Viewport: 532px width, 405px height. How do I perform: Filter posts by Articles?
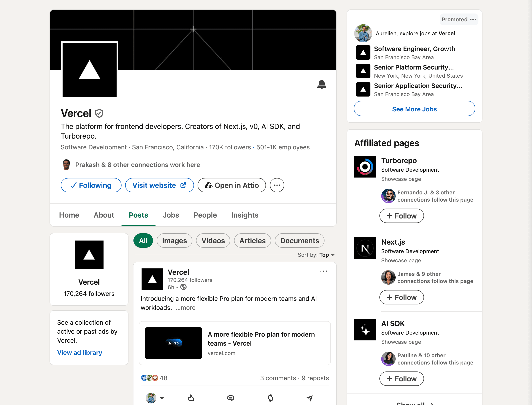coord(252,241)
